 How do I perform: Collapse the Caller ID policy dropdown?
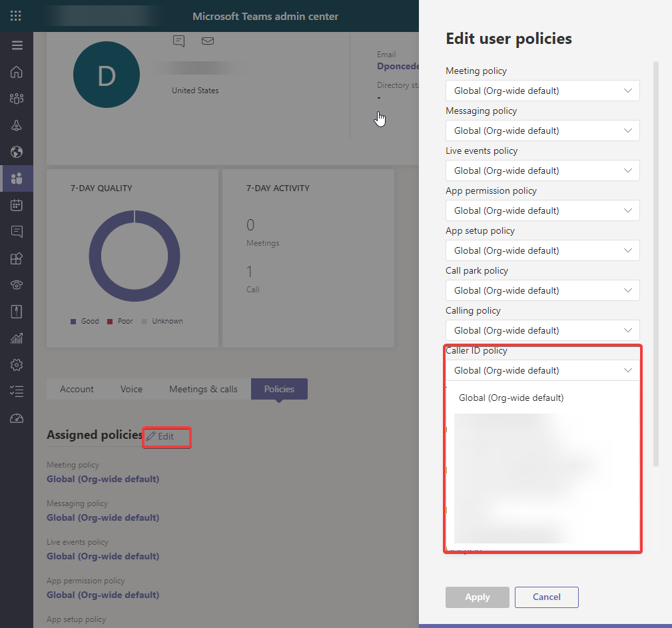pos(542,370)
